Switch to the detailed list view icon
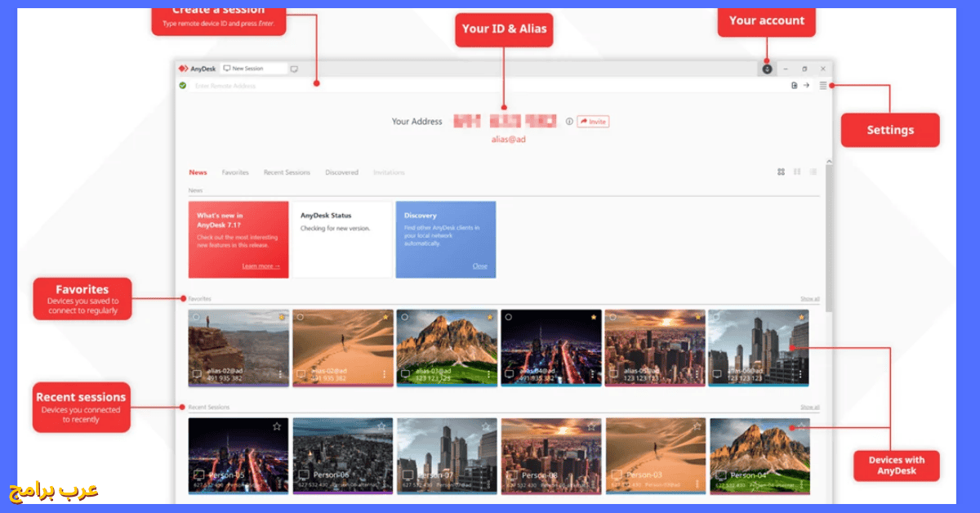Viewport: 980px width, 513px height. 813,172
